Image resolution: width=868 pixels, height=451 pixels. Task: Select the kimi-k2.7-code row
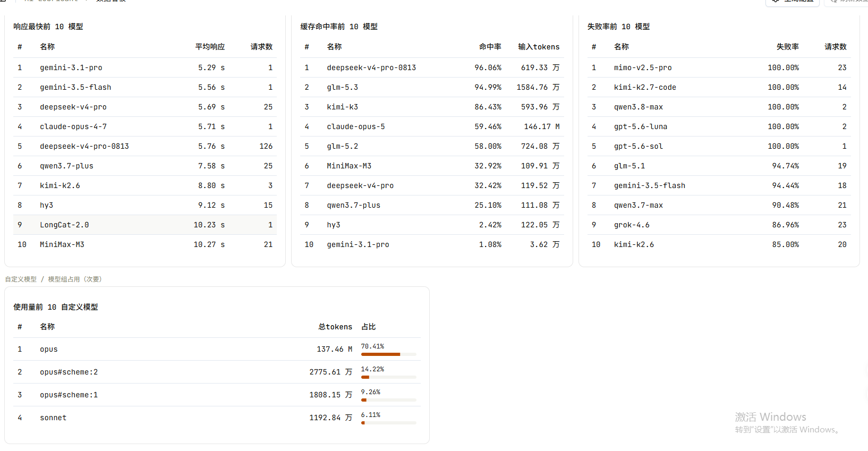click(719, 87)
